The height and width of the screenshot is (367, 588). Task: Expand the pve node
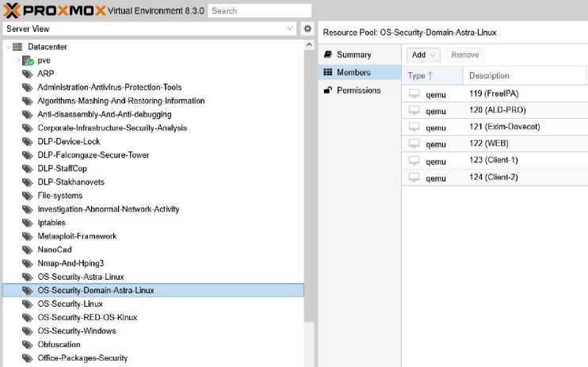pyautogui.click(x=17, y=60)
